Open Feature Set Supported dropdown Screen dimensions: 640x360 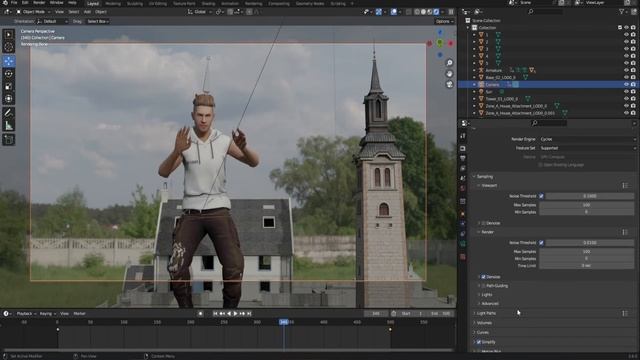click(587, 148)
